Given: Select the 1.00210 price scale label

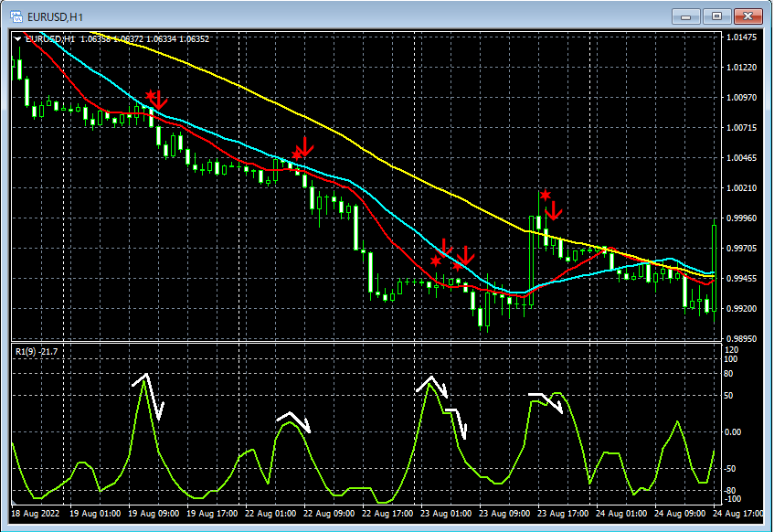Looking at the screenshot, I should tap(741, 187).
